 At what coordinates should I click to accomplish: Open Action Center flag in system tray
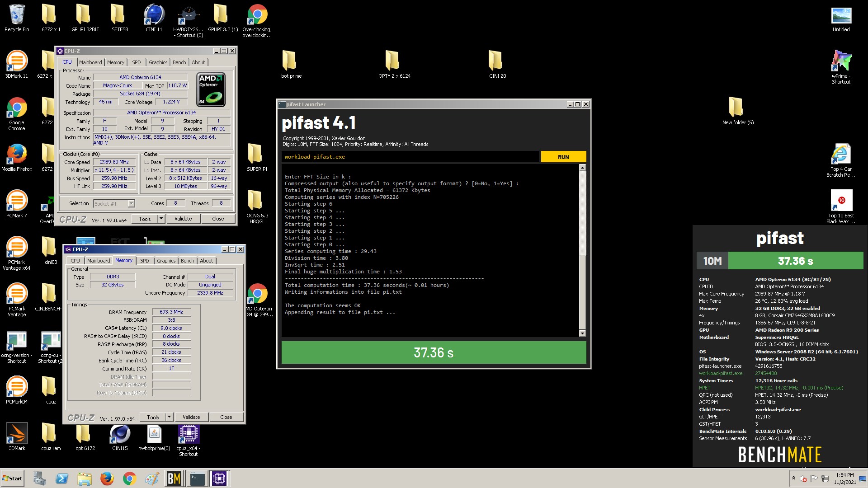(814, 479)
